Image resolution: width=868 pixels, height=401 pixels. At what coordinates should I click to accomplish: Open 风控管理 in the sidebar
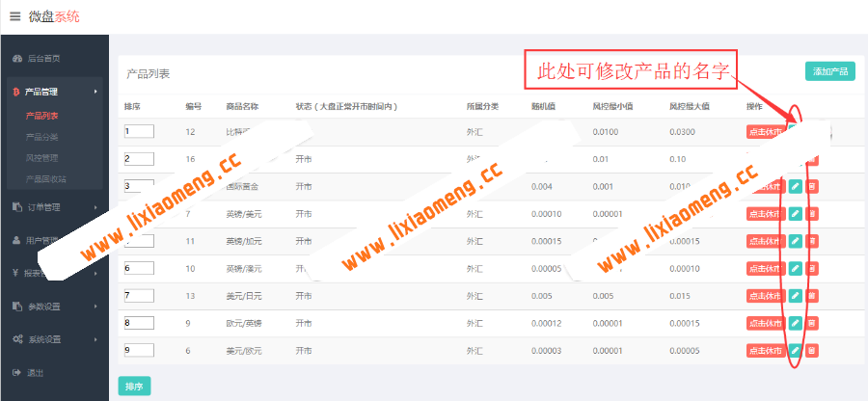[x=42, y=158]
